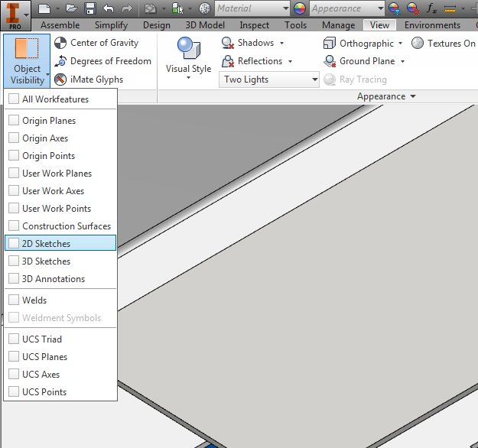Viewport: 478px width, 448px height.
Task: Check Origin Points visibility
Action: click(x=14, y=155)
